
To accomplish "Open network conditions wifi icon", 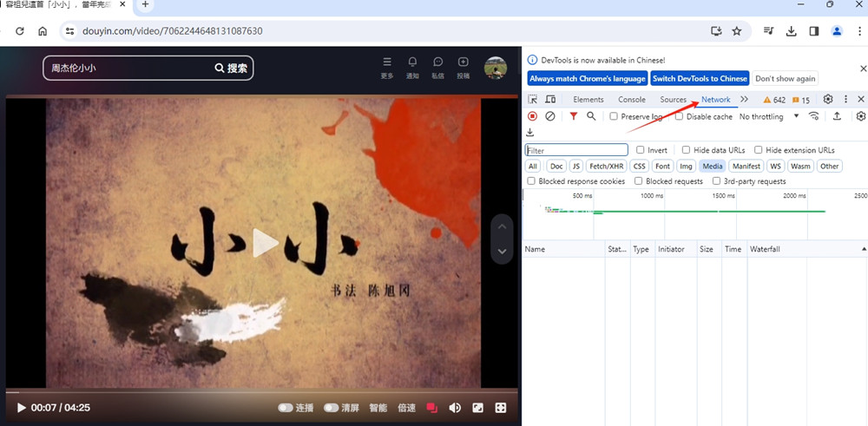I will click(x=814, y=116).
